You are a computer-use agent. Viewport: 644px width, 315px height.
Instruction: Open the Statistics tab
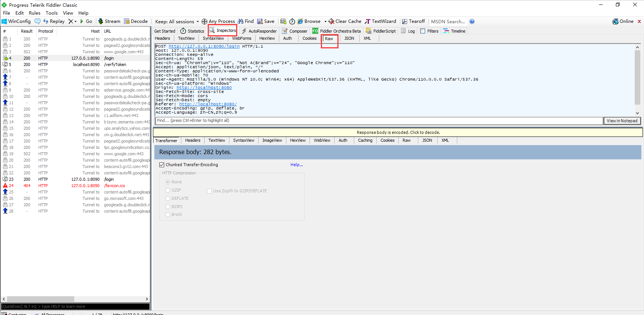pyautogui.click(x=192, y=31)
